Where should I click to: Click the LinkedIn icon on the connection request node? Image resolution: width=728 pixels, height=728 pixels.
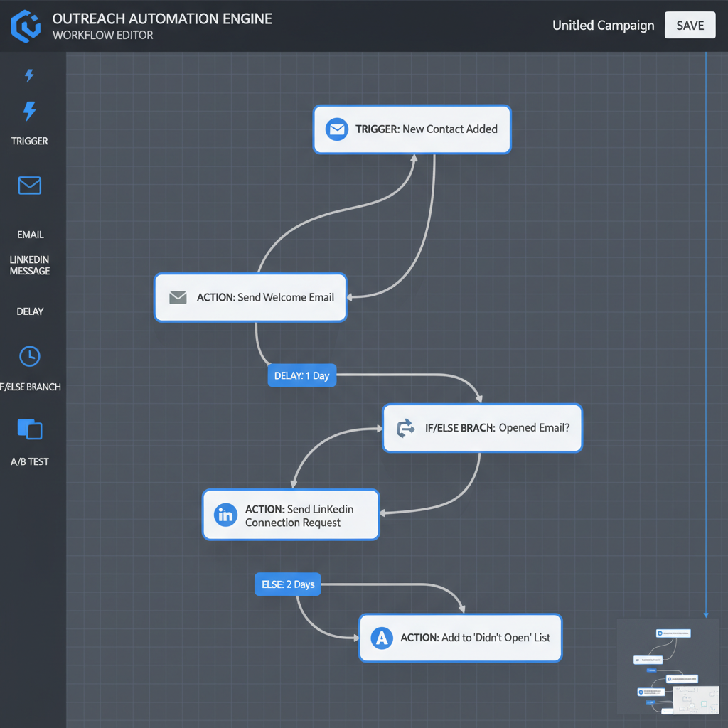click(x=225, y=515)
